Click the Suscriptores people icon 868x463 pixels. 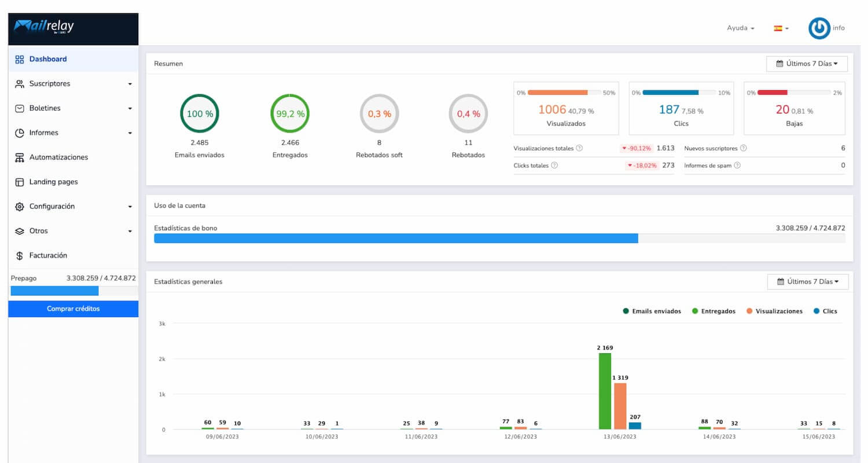tap(19, 84)
